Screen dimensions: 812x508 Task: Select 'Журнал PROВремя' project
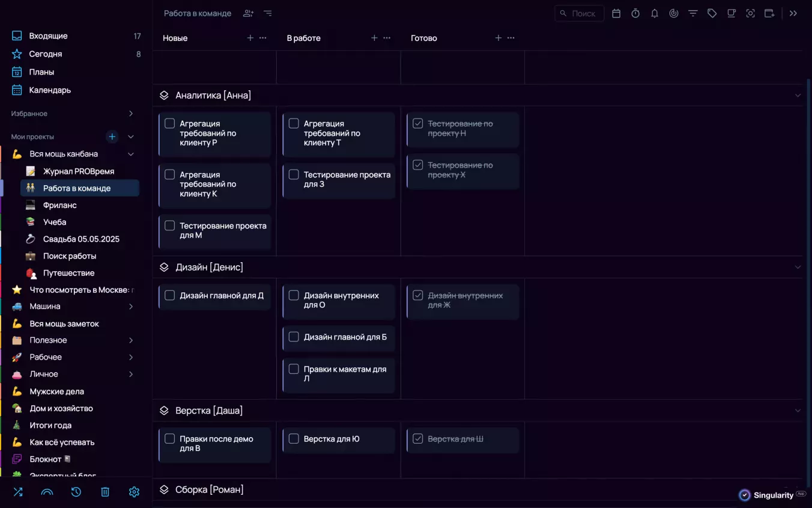[x=80, y=171]
